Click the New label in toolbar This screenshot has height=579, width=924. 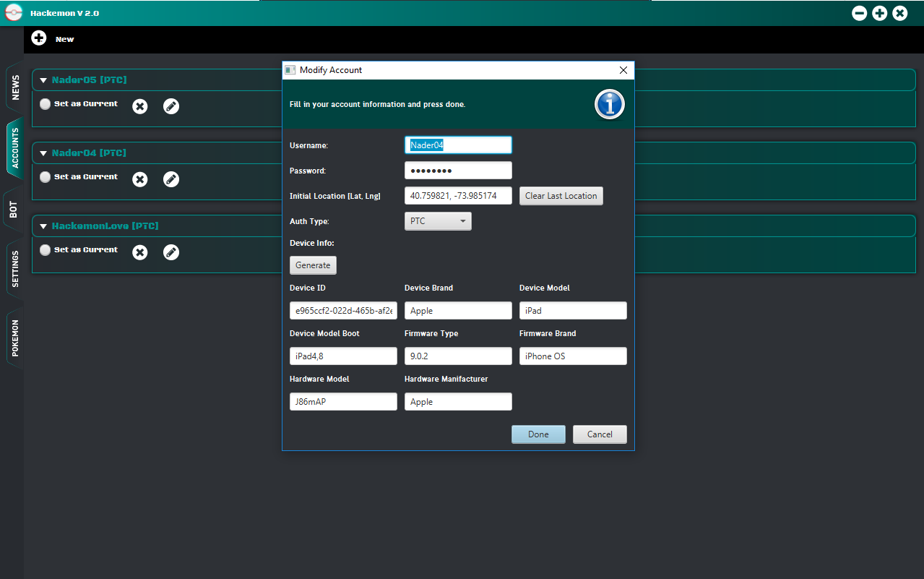65,39
